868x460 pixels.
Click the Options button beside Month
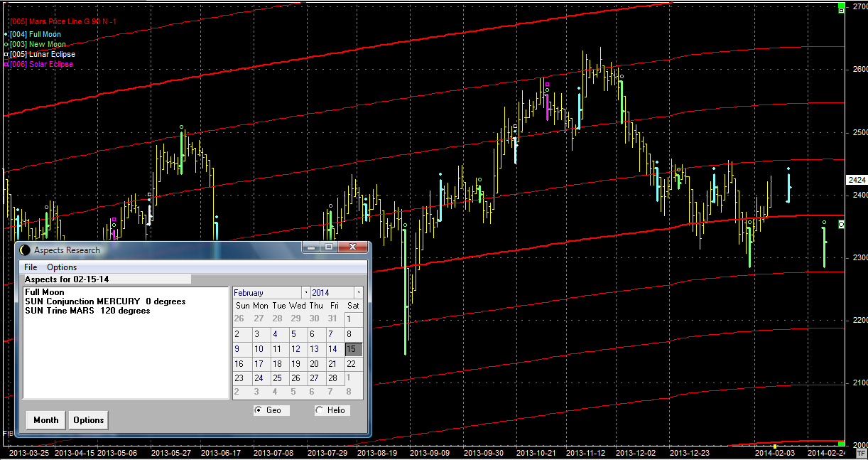pyautogui.click(x=89, y=420)
